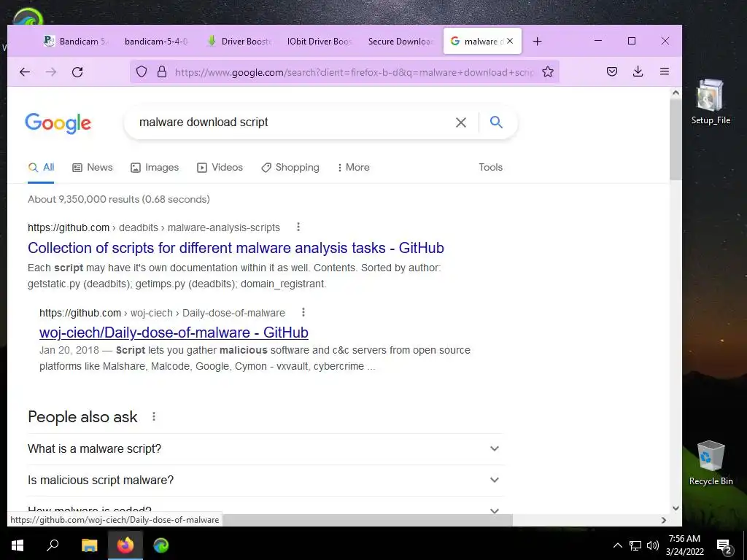The width and height of the screenshot is (747, 560).
Task: Select the Videos results filter
Action: click(220, 167)
